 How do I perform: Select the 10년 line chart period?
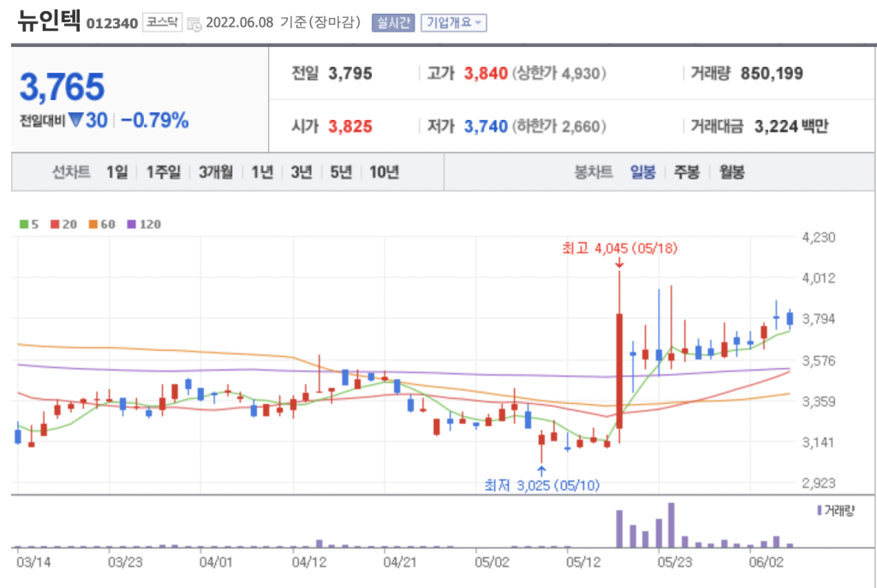tap(384, 172)
